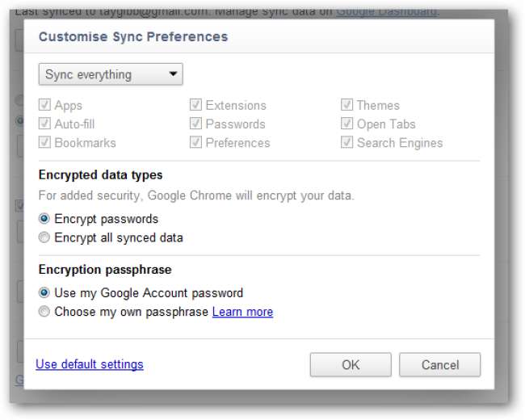This screenshot has height=420, width=525.
Task: Open the Sync everything dropdown
Action: click(x=111, y=75)
